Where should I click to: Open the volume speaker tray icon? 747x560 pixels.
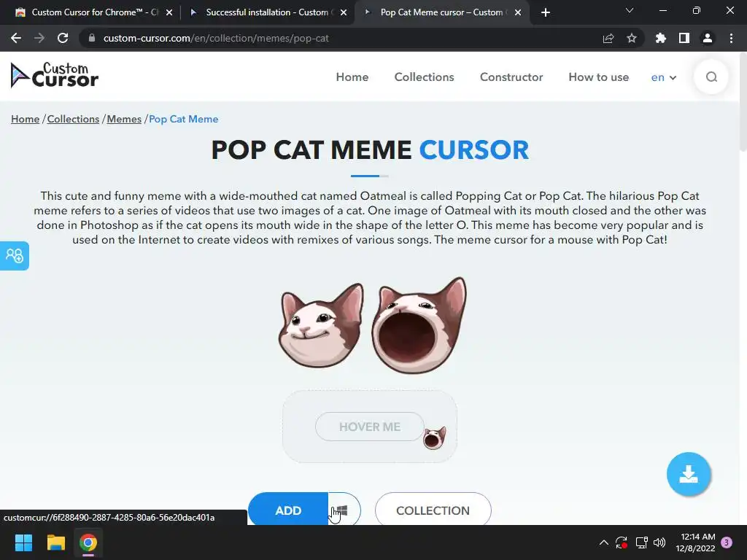click(659, 542)
